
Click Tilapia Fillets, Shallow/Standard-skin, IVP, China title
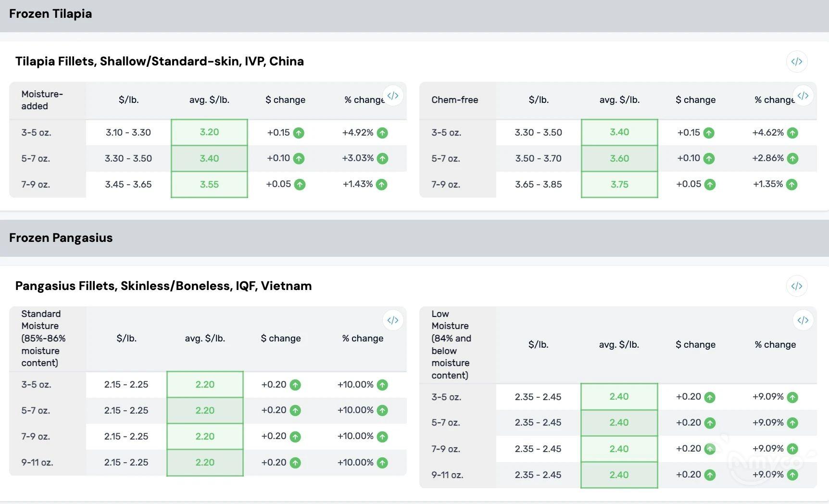(x=159, y=62)
